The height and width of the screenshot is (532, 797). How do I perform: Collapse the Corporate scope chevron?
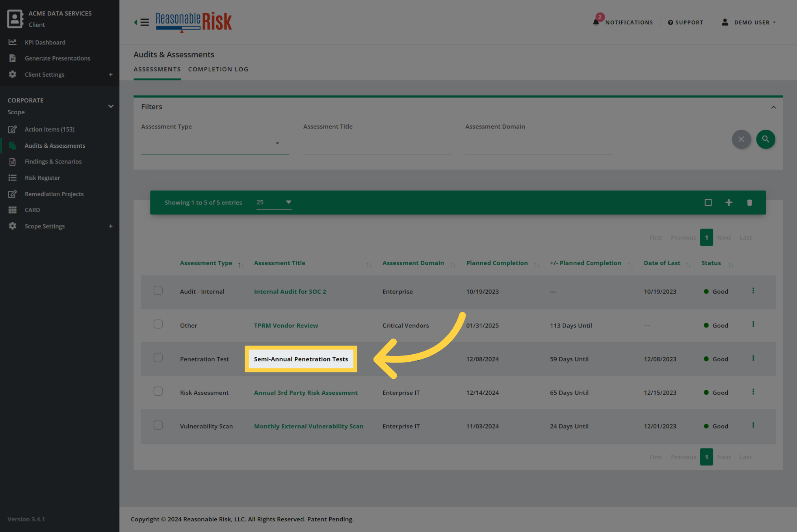tap(111, 106)
